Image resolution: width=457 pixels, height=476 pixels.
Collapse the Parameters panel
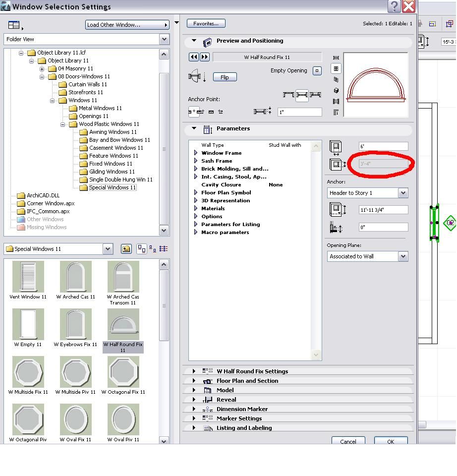194,128
